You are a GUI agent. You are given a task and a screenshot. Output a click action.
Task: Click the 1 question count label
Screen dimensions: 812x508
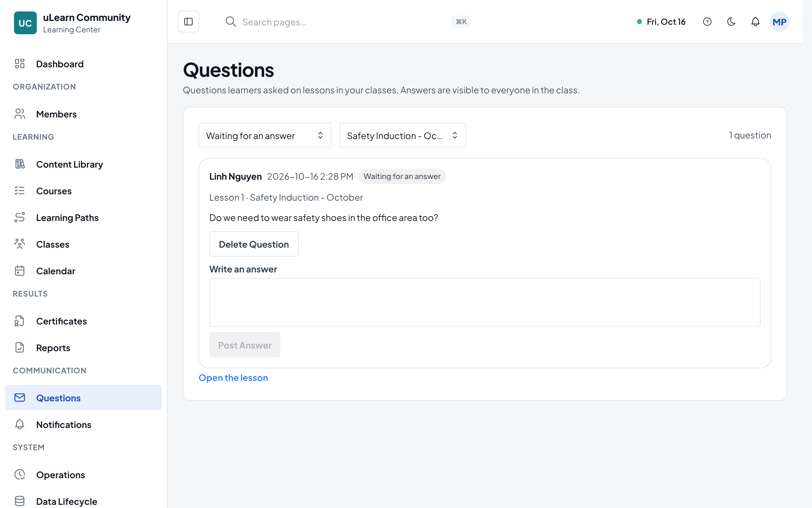click(750, 135)
